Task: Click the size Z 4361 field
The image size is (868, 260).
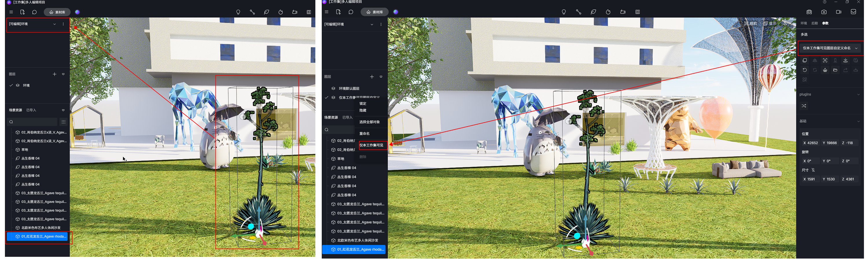Action: click(849, 179)
